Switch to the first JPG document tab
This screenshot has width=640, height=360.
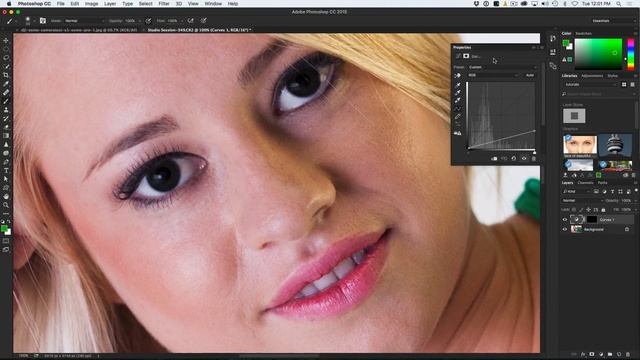(x=78, y=30)
